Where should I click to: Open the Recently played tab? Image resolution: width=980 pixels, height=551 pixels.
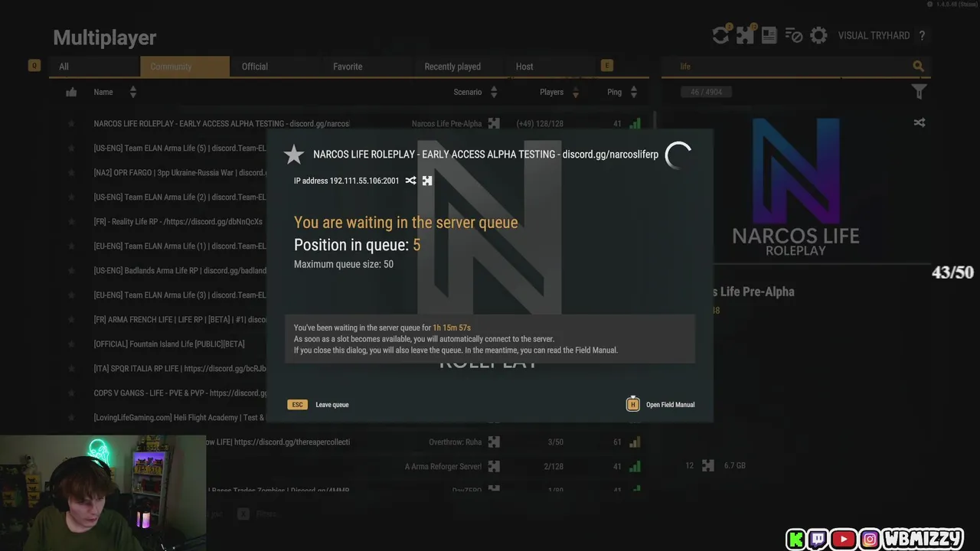pos(459,67)
